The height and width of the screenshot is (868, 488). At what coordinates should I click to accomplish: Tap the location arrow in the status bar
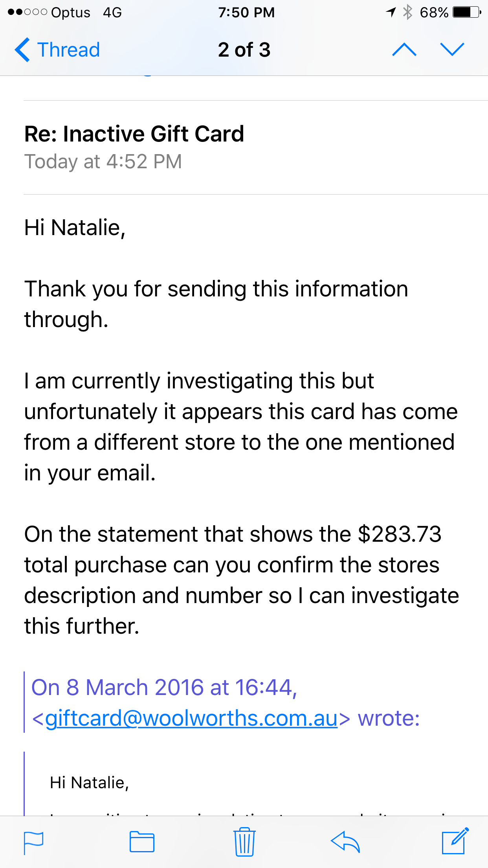(391, 12)
